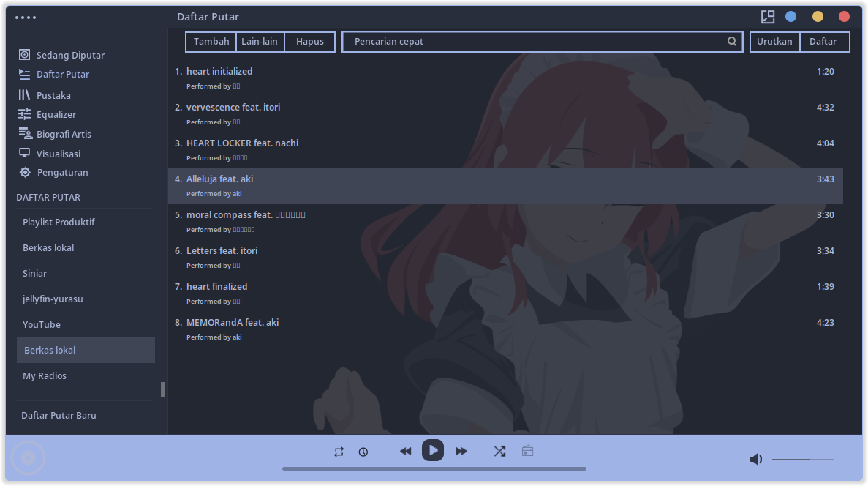Click the Sedang Diputar icon
The height and width of the screenshot is (486, 868).
point(24,55)
